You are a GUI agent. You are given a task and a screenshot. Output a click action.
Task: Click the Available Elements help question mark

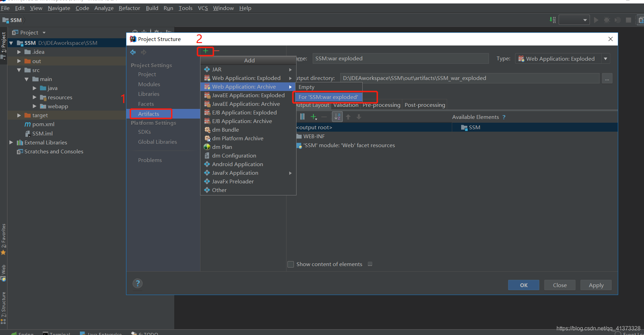tap(504, 117)
